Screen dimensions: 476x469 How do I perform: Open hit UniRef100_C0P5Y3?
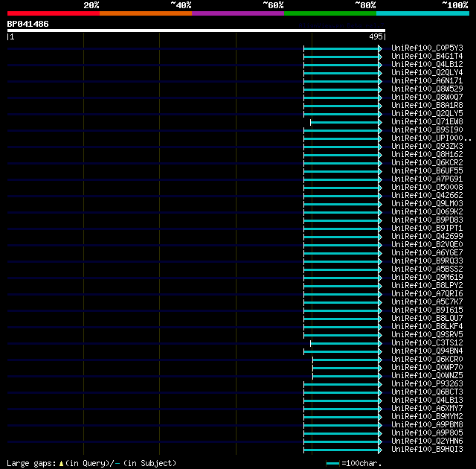427,48
